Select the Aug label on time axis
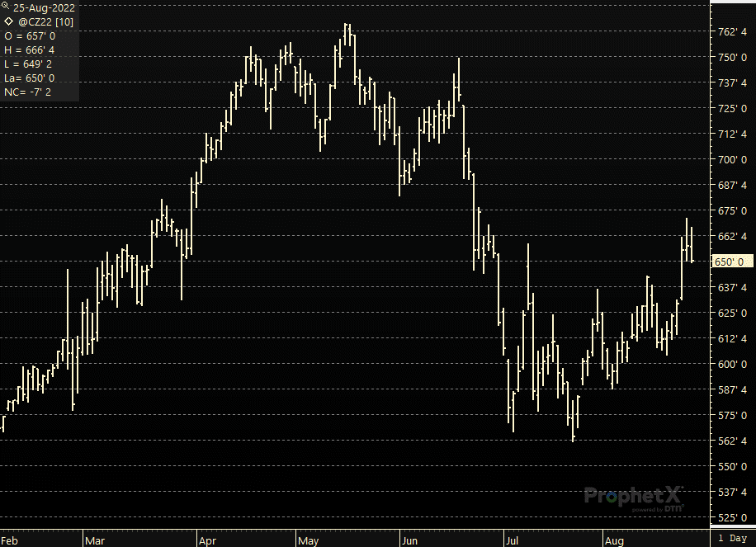 click(614, 540)
